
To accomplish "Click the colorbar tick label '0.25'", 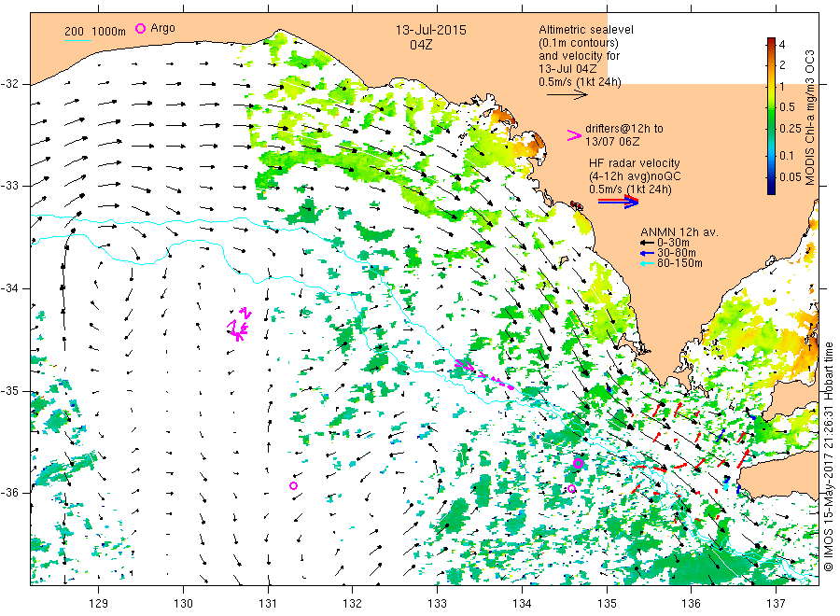I will 791,129.
